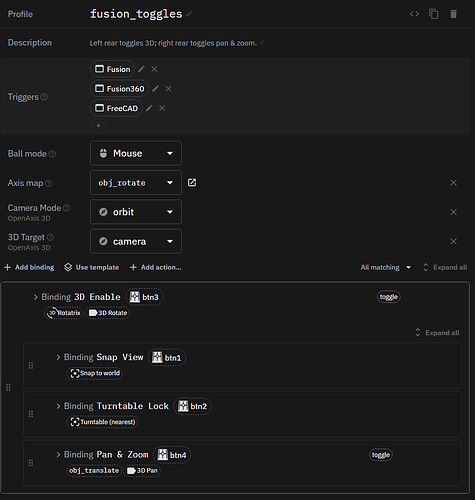Expand the Snap View binding
Image resolution: width=475 pixels, height=500 pixels.
pyautogui.click(x=58, y=357)
